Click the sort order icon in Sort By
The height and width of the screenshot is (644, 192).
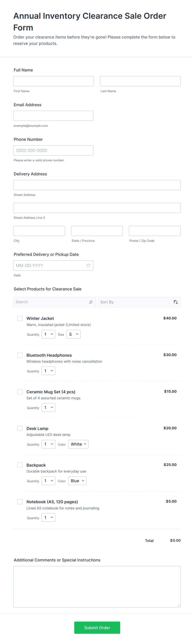(x=175, y=302)
